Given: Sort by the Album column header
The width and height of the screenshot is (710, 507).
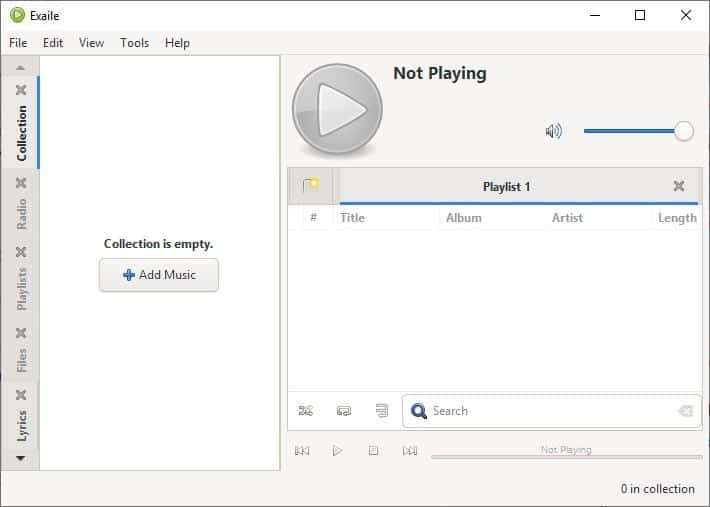Looking at the screenshot, I should (493, 218).
